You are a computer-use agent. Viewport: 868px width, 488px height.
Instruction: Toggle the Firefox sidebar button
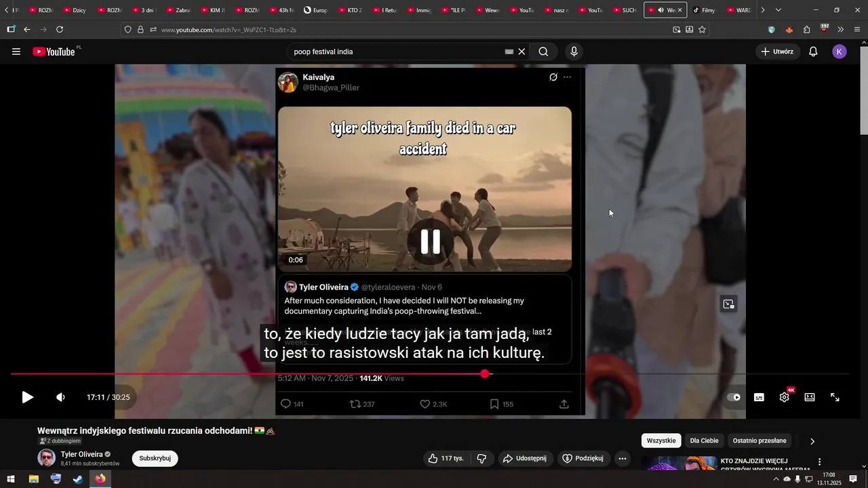(11, 30)
